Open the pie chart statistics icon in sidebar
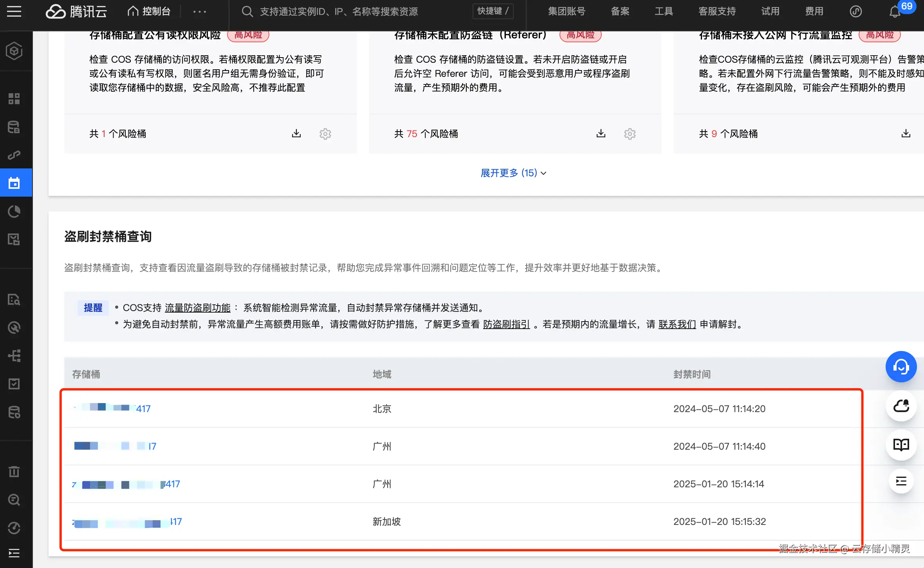 click(x=14, y=212)
